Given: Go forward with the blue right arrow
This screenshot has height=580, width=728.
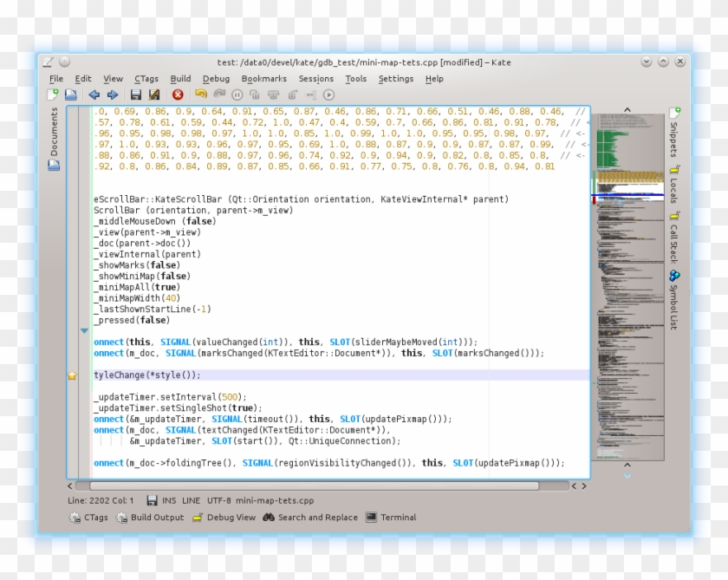Looking at the screenshot, I should (113, 94).
